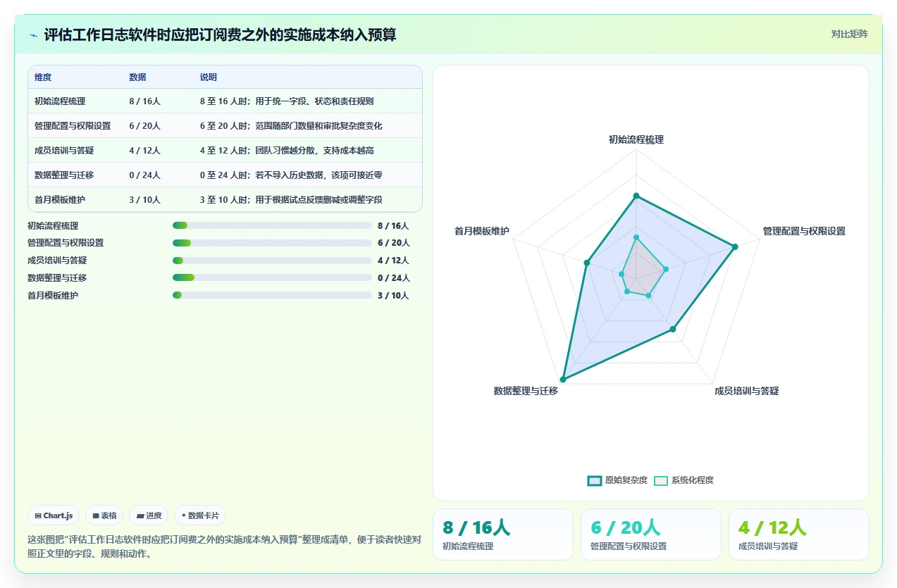The width and height of the screenshot is (897, 588).
Task: Click the 原始复杂度 data point on the 数据整理与迁移 axis
Action: point(563,380)
